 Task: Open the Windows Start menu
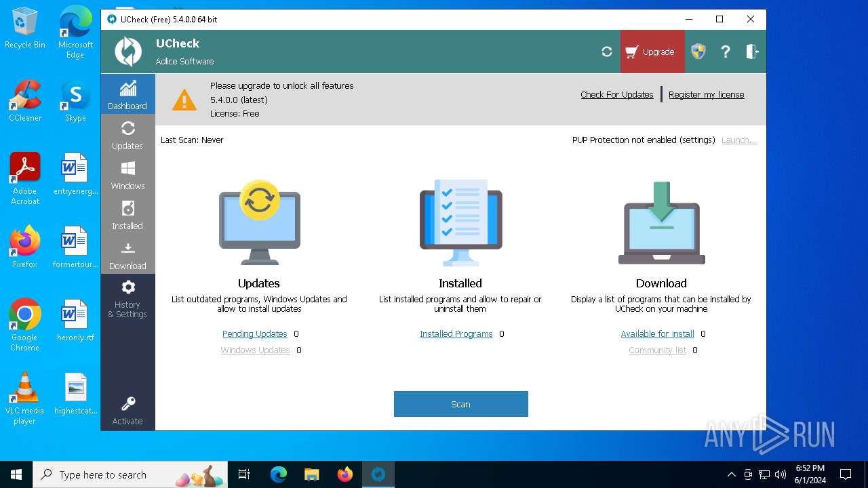click(x=16, y=474)
